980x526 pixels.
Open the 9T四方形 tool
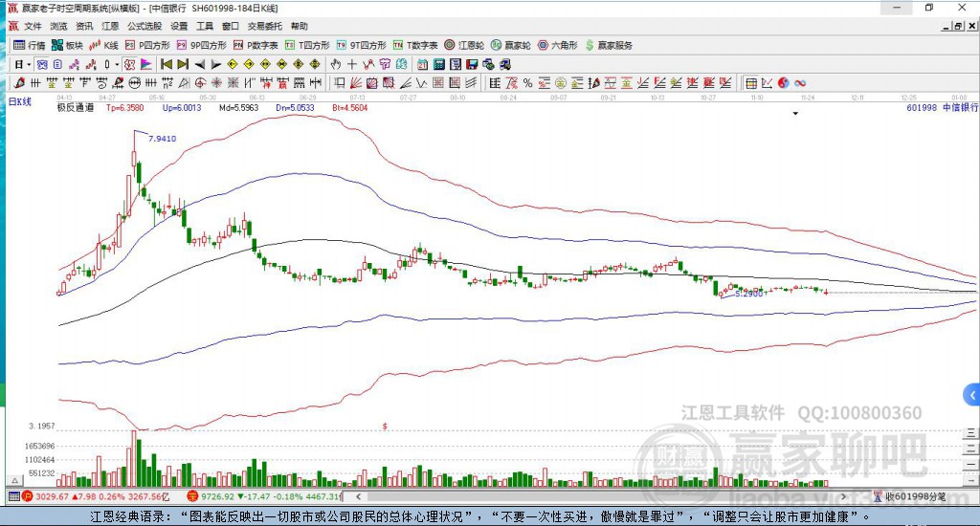361,45
